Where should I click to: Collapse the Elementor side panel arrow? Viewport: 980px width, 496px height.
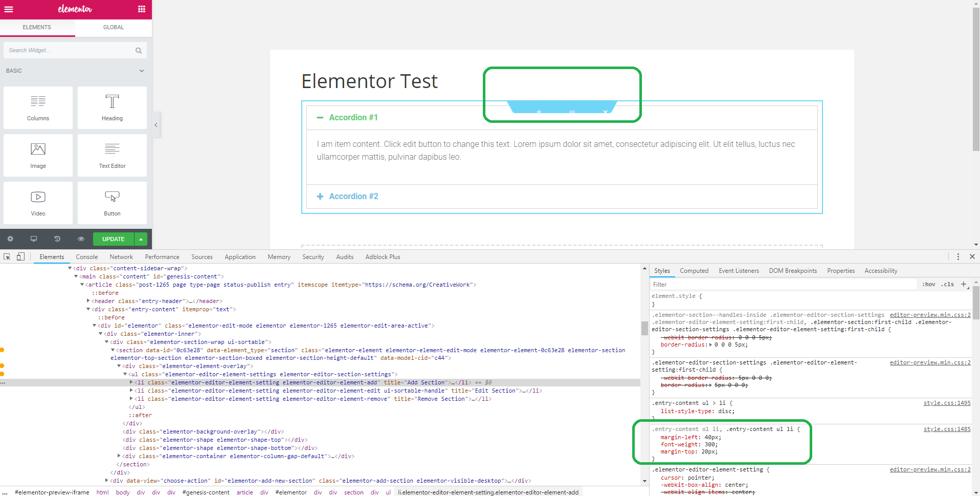click(156, 125)
